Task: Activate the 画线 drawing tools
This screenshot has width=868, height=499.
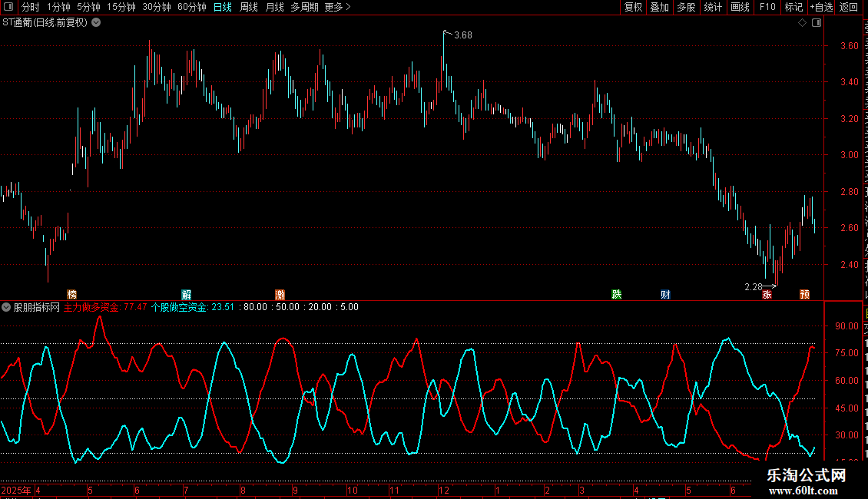Action: [740, 7]
